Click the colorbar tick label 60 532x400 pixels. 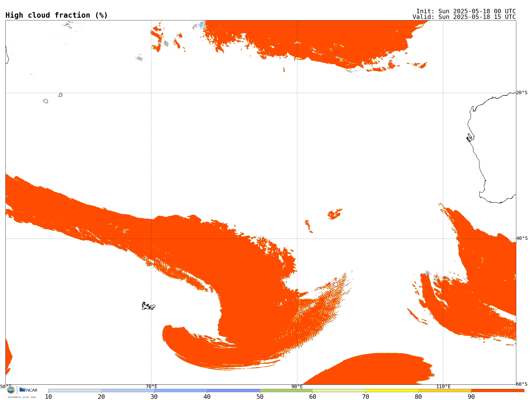(313, 397)
